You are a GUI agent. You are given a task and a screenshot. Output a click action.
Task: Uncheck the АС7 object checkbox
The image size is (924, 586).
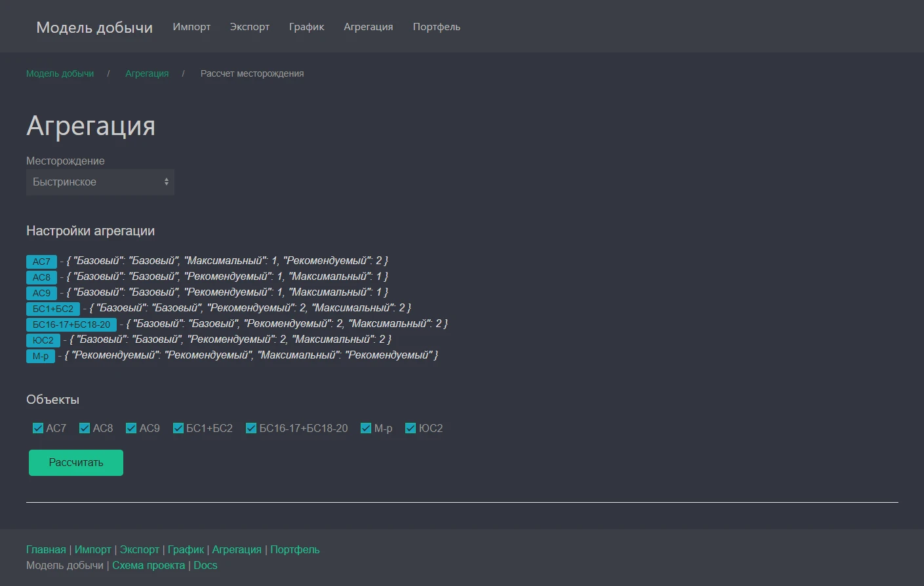38,428
